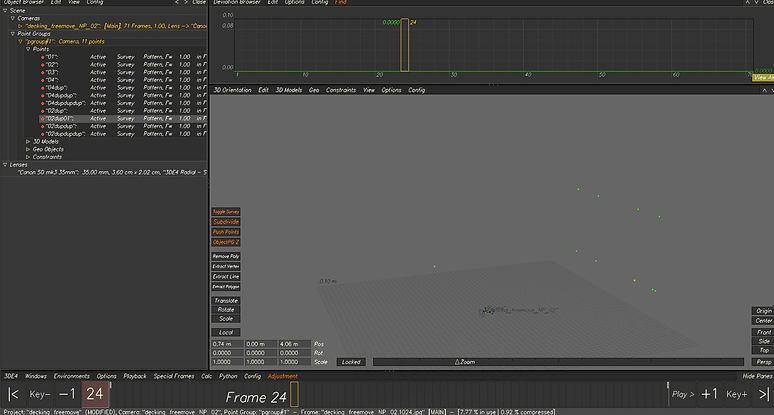
Task: Collapse the pgroup#1 node
Action: tap(20, 42)
